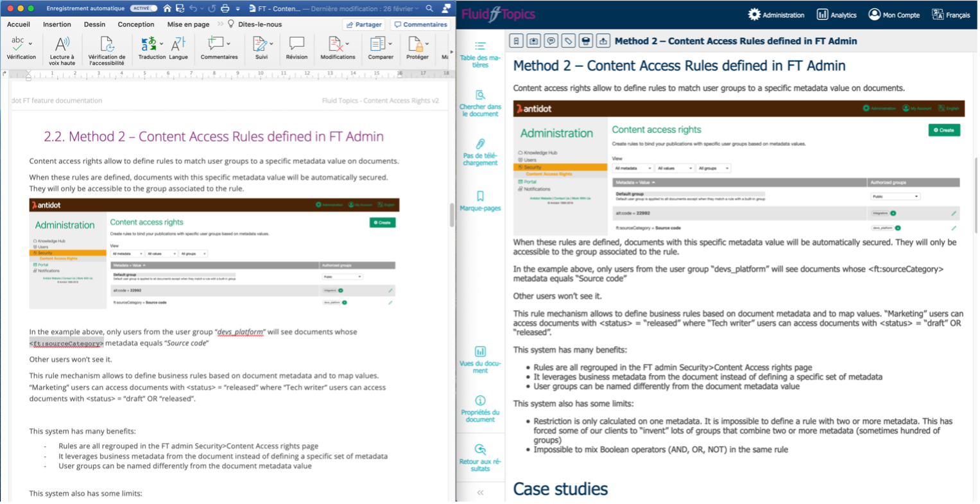
Task: Open the Traduction dropdown arrow
Action: point(161,44)
